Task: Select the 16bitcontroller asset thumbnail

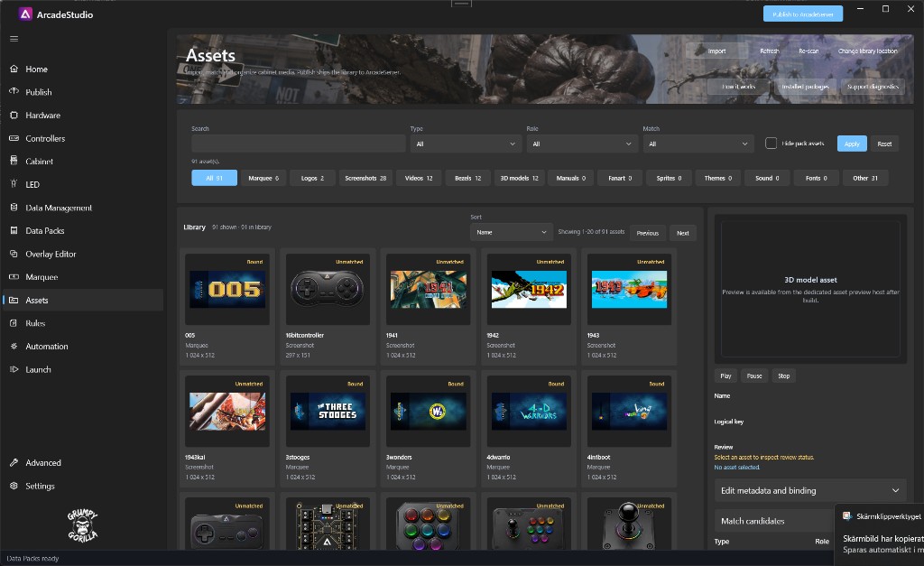Action: coord(328,290)
